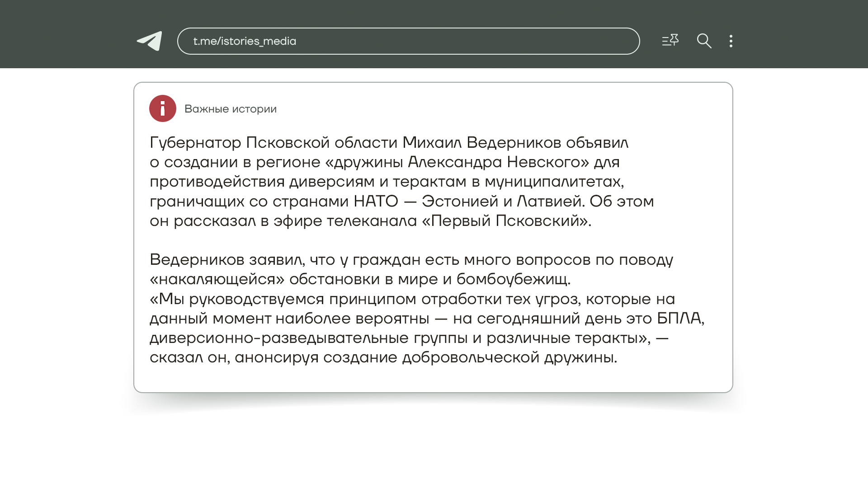
Task: Click the magnifier search icon
Action: point(704,41)
